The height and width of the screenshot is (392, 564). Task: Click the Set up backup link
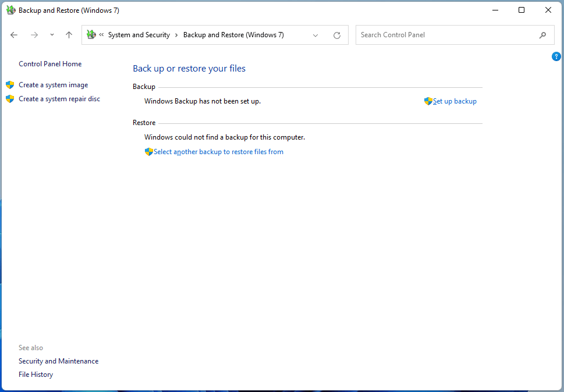(x=455, y=101)
